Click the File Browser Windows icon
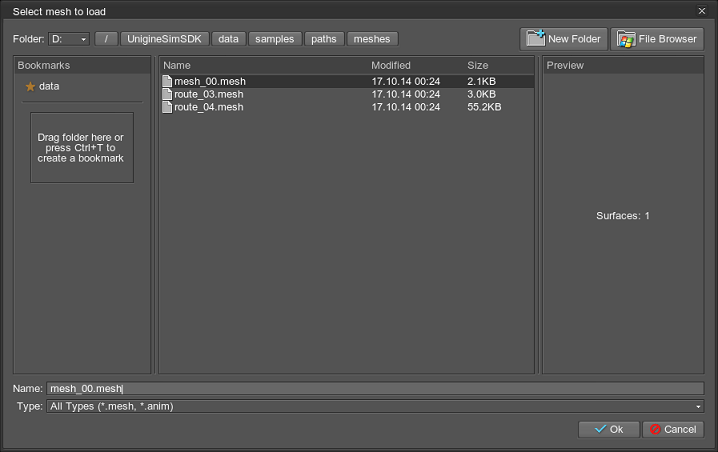718x452 pixels. click(x=627, y=39)
